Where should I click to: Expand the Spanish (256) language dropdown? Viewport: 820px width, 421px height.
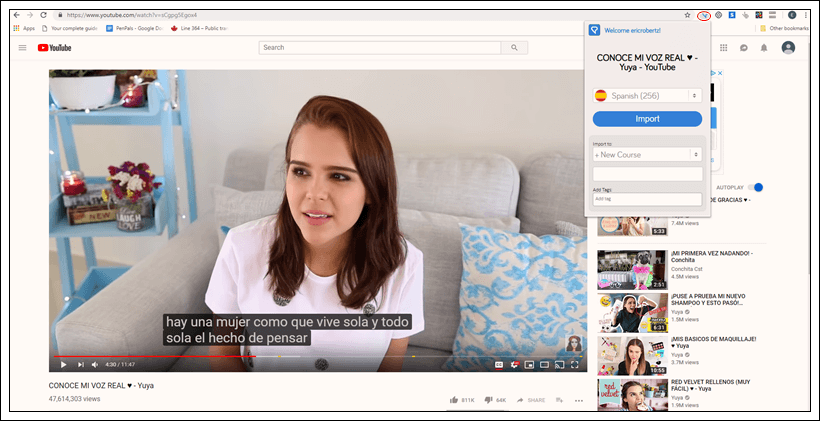(648, 95)
